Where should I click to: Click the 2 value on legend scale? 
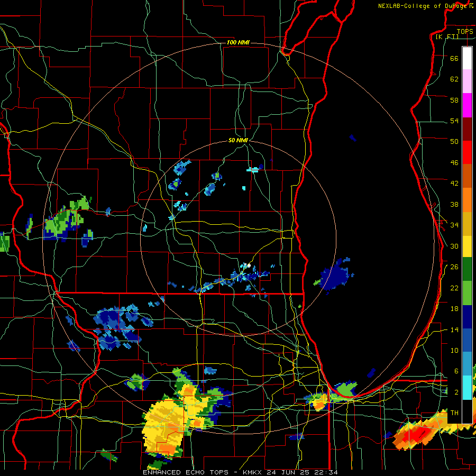(x=456, y=392)
